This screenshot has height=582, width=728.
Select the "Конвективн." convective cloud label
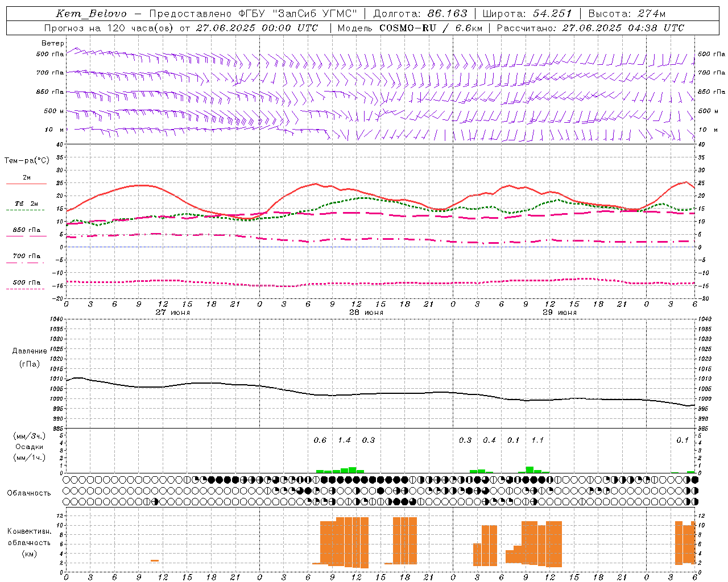point(29,531)
